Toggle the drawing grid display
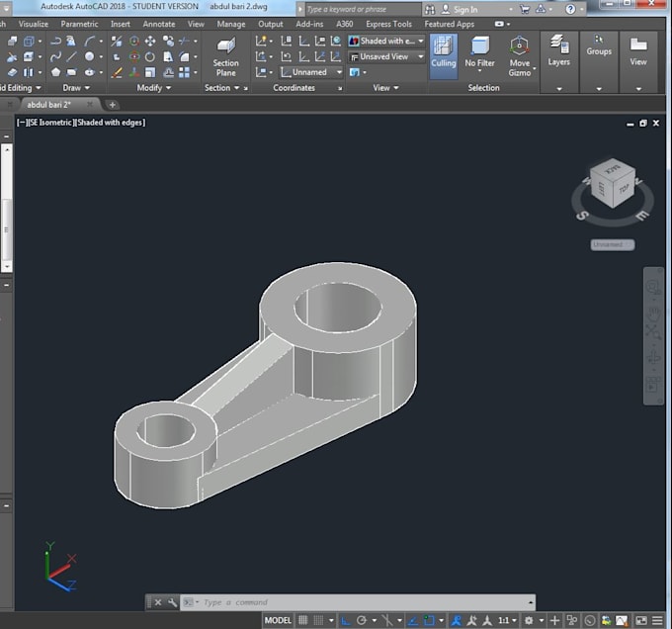The width and height of the screenshot is (672, 629). [x=303, y=620]
